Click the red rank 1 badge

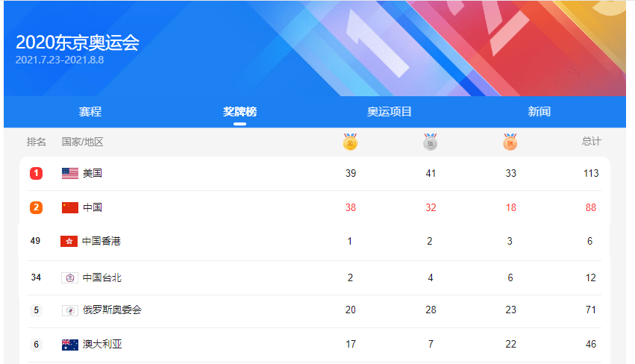click(36, 173)
